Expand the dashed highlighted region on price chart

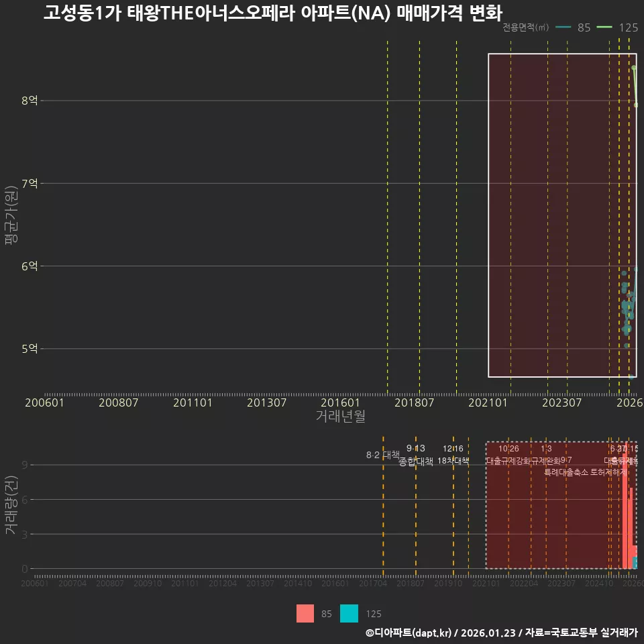click(x=561, y=215)
